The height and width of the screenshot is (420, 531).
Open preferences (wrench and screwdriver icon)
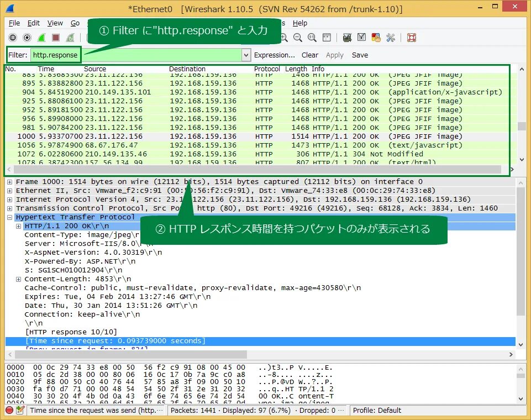tap(391, 38)
